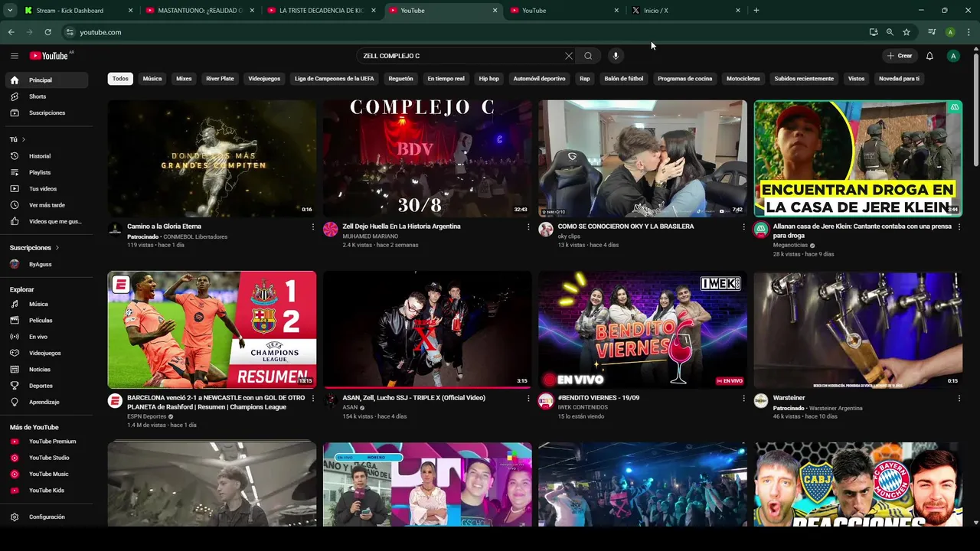Open options for #BENDITO VIERNES stream
The width and height of the screenshot is (980, 551).
click(743, 399)
